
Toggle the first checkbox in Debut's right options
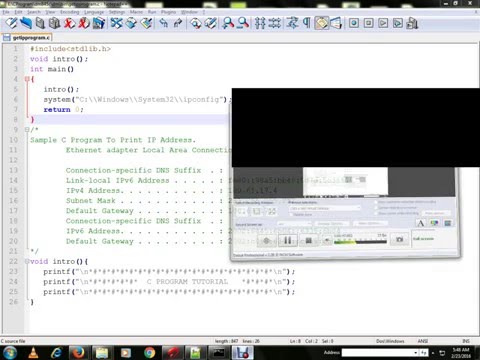coord(376,202)
